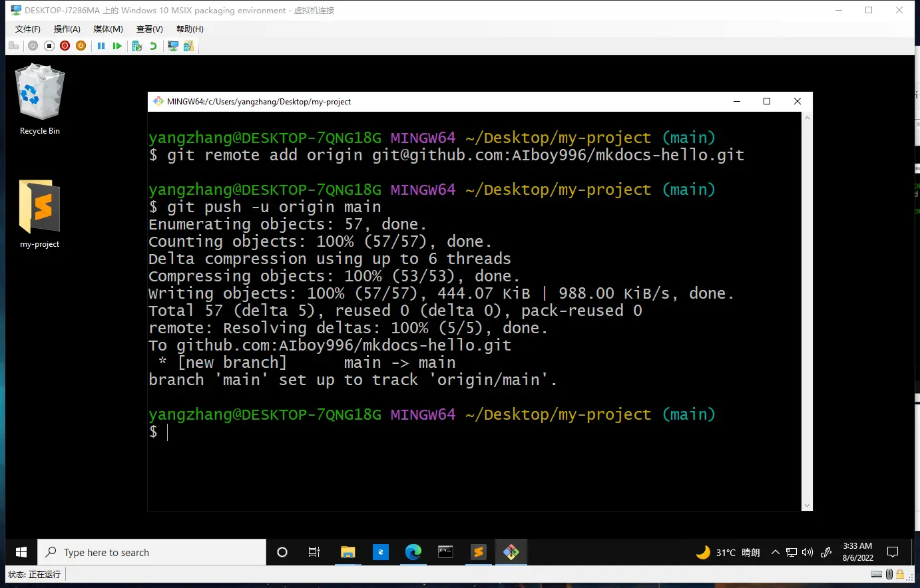Open the notification center icon
The image size is (920, 588).
893,553
